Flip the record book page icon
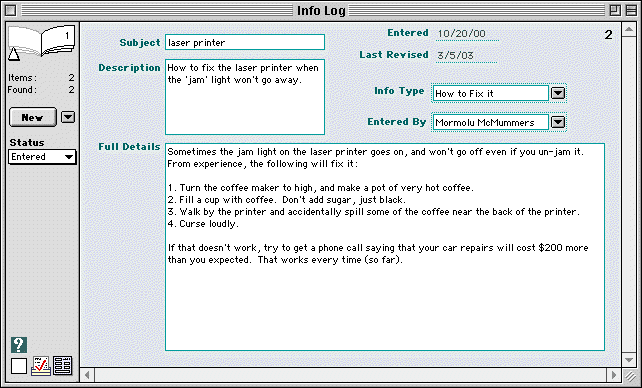 click(x=42, y=40)
